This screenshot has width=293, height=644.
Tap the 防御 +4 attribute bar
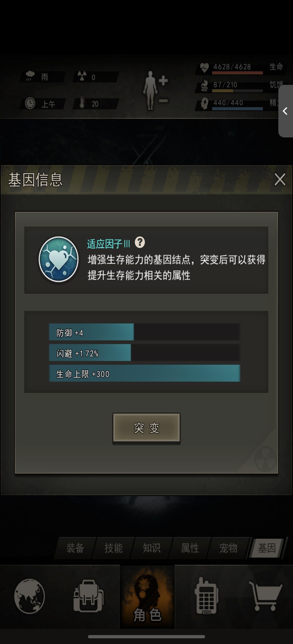pyautogui.click(x=145, y=332)
